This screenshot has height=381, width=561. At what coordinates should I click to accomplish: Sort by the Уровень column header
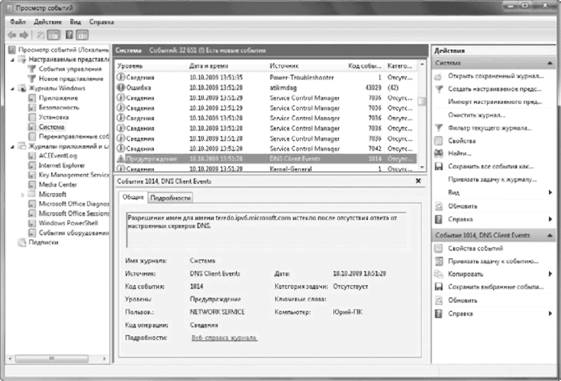[130, 66]
